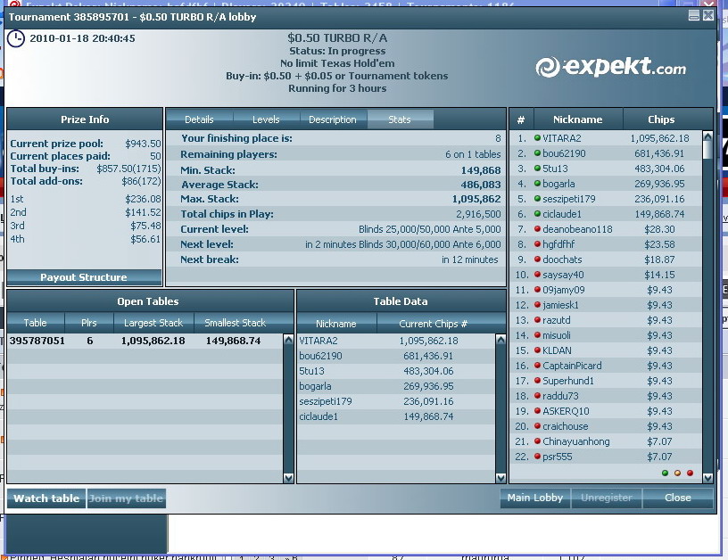Click red status dot next to KLDAN
Viewport: 728px width, 560px height.
pos(537,350)
